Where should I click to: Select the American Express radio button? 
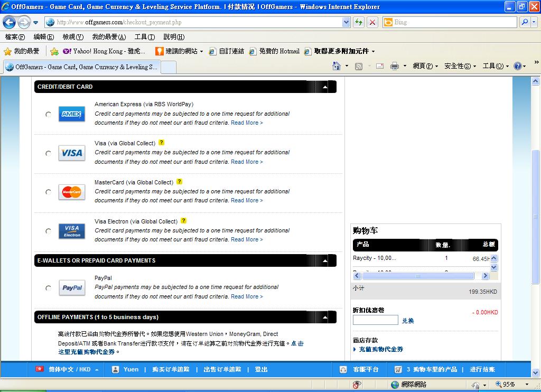[x=49, y=114]
